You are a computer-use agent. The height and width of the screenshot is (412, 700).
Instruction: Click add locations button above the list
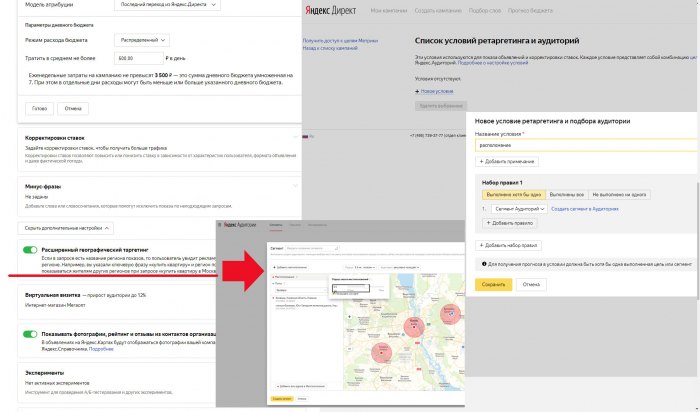point(290,267)
